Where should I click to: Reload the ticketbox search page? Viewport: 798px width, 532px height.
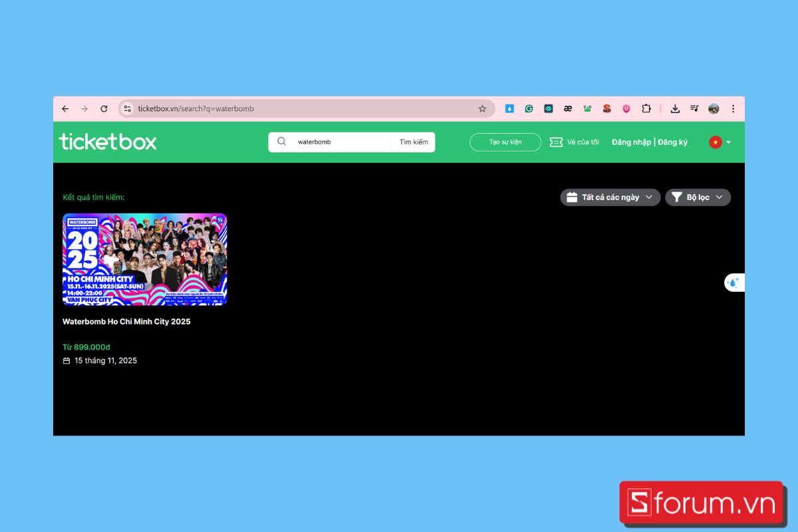pos(104,108)
